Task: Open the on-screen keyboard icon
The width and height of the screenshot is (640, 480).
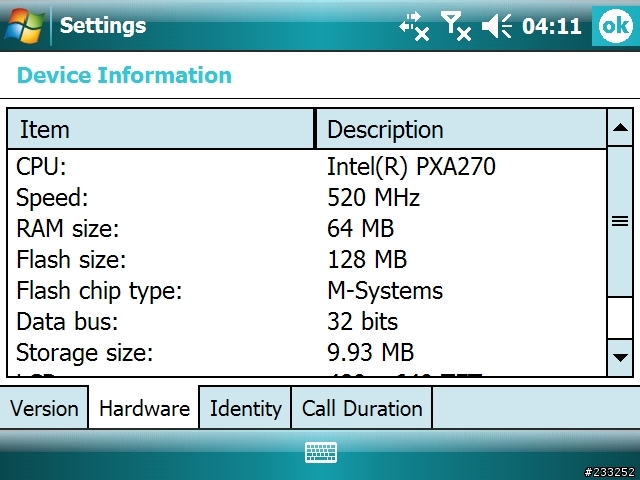Action: [x=321, y=452]
